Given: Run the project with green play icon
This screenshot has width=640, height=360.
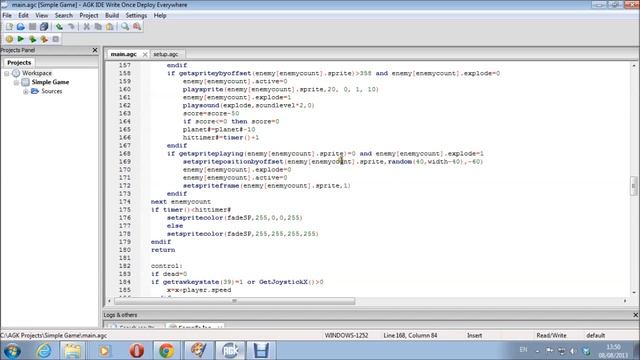Looking at the screenshot, I should point(20,39).
